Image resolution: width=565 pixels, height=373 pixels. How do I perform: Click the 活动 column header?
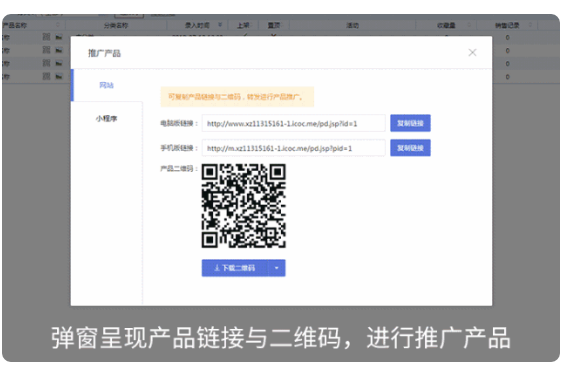point(352,25)
